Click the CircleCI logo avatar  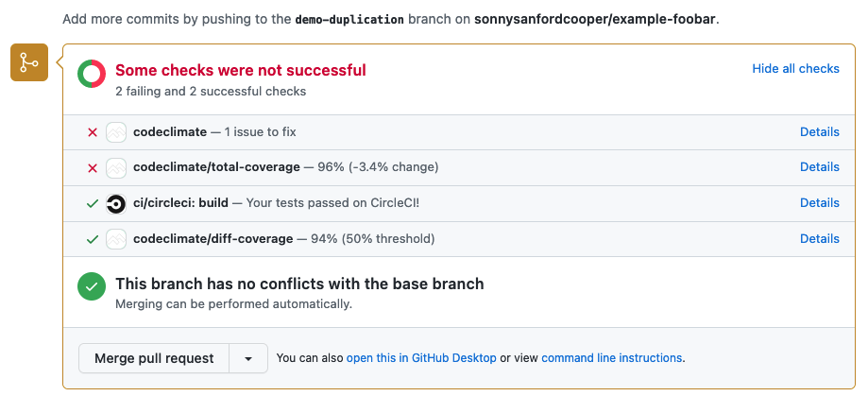point(115,204)
